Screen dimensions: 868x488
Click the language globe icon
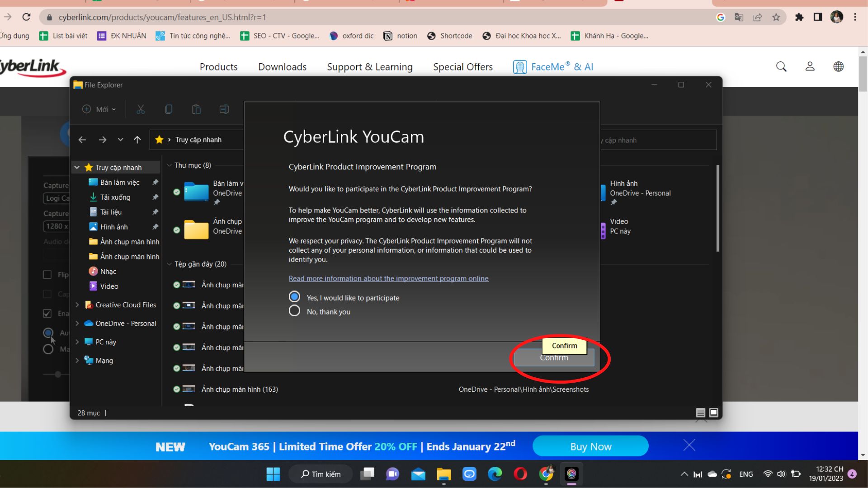839,67
